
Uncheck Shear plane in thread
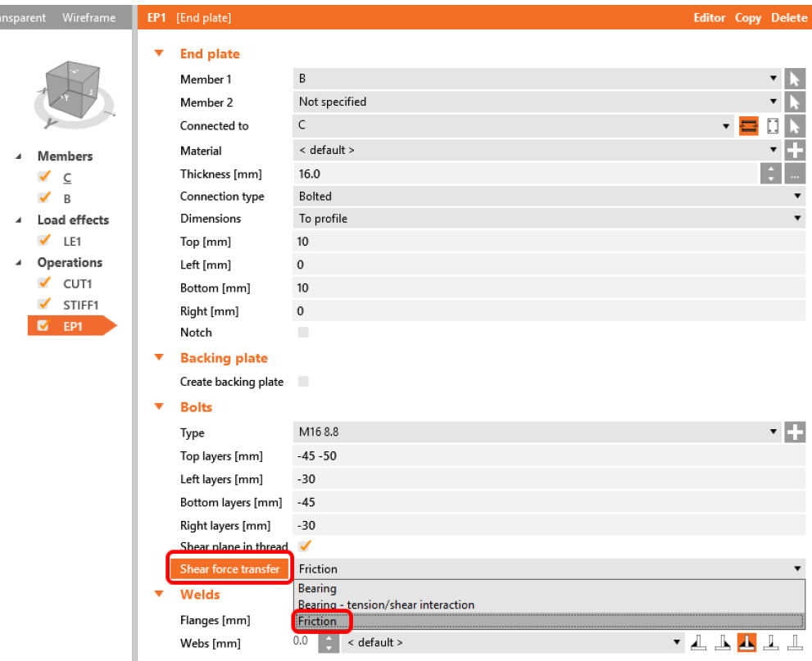tap(306, 546)
